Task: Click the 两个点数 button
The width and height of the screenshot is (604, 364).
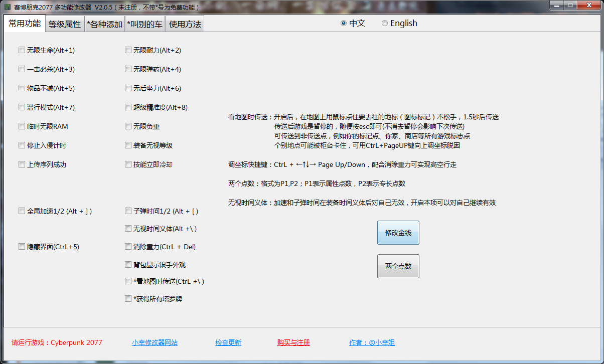Action: [398, 266]
